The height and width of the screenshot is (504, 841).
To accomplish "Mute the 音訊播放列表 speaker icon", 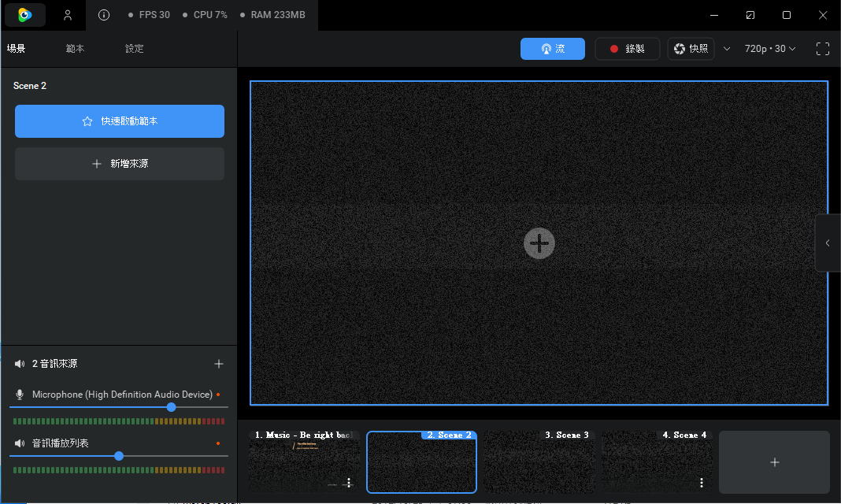I will tap(20, 443).
